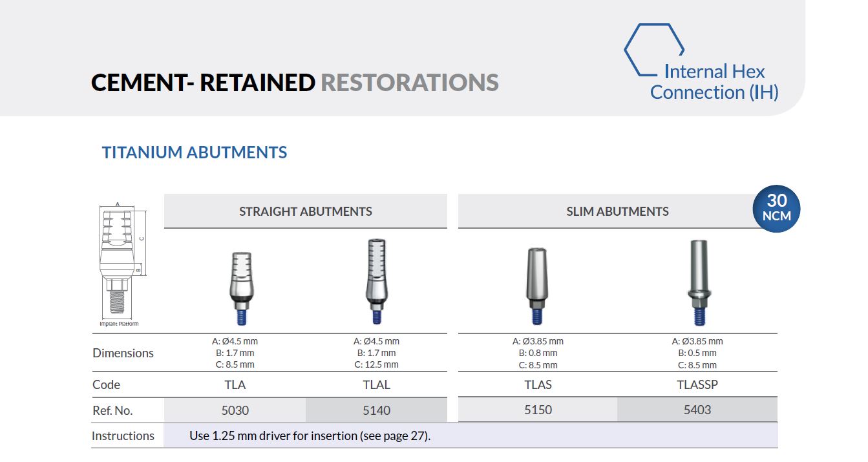Image resolution: width=868 pixels, height=462 pixels.
Task: Click reference number 5403
Action: click(x=697, y=410)
